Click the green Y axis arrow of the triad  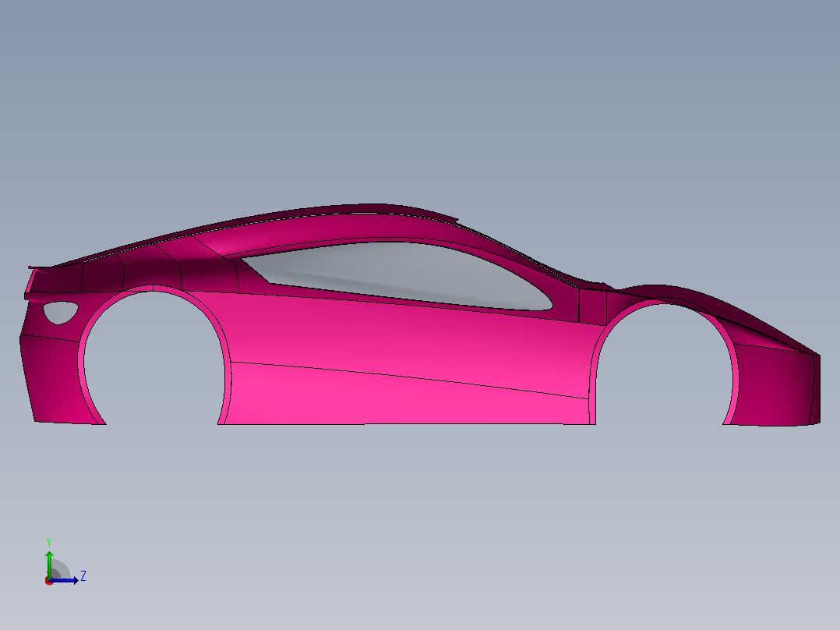click(49, 564)
